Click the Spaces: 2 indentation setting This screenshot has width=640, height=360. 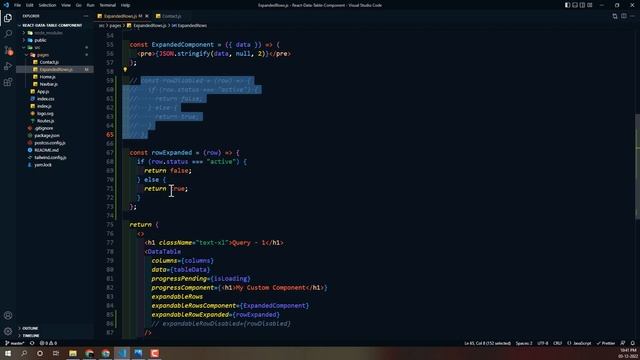524,343
